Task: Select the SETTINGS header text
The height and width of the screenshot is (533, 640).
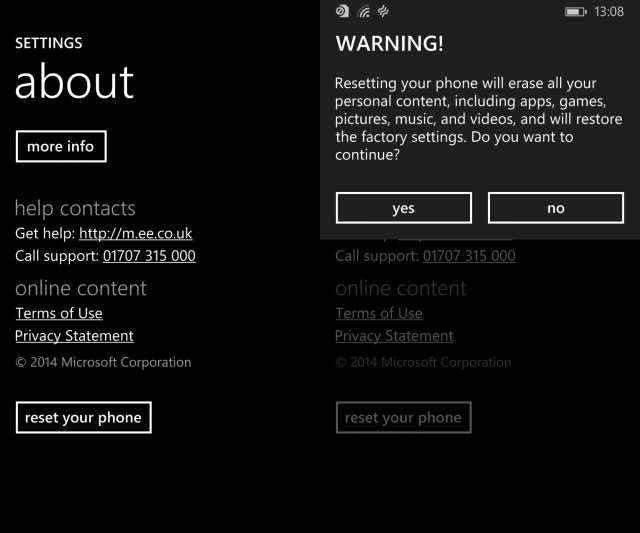Action: (x=49, y=43)
